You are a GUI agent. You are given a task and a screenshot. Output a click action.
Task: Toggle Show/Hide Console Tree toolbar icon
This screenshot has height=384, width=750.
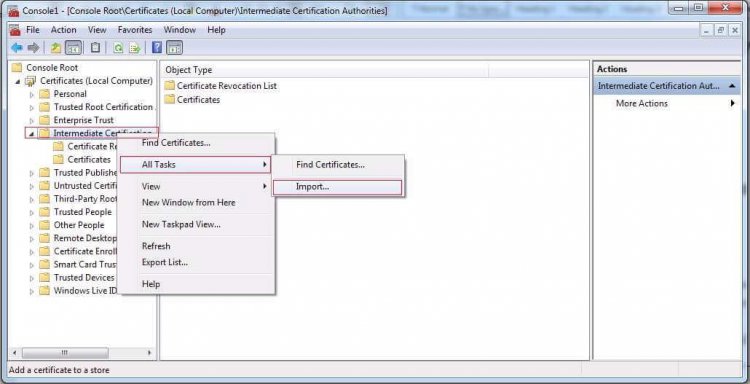tap(73, 47)
